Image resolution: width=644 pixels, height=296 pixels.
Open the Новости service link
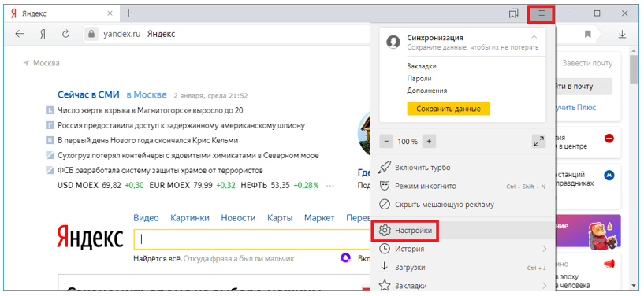pos(238,218)
